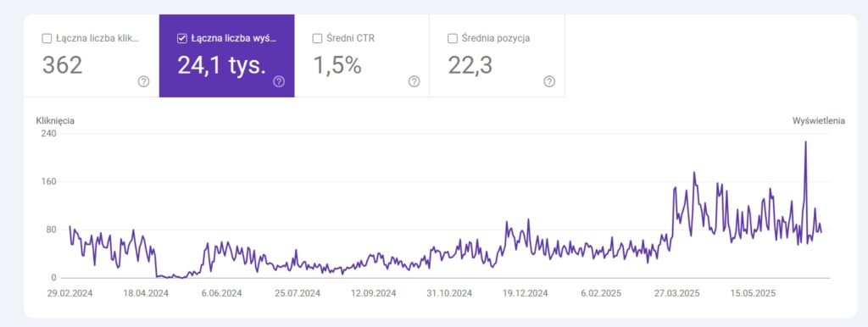Open help icon on the 1,5% CTR card
Screen dimensions: 868x327
tap(414, 82)
